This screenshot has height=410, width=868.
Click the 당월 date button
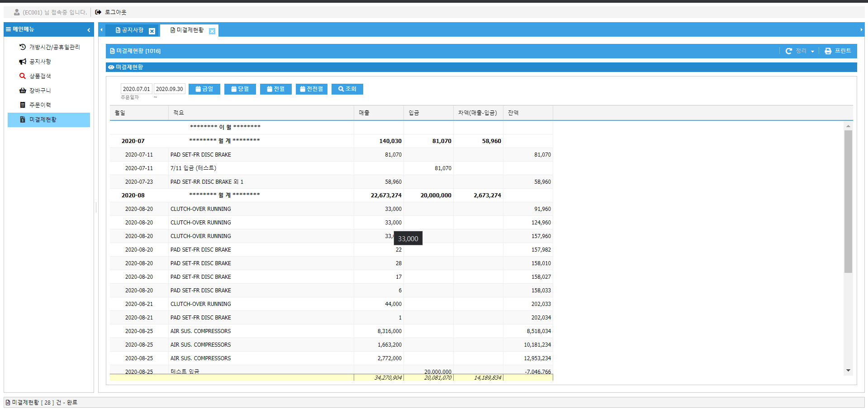coord(240,89)
